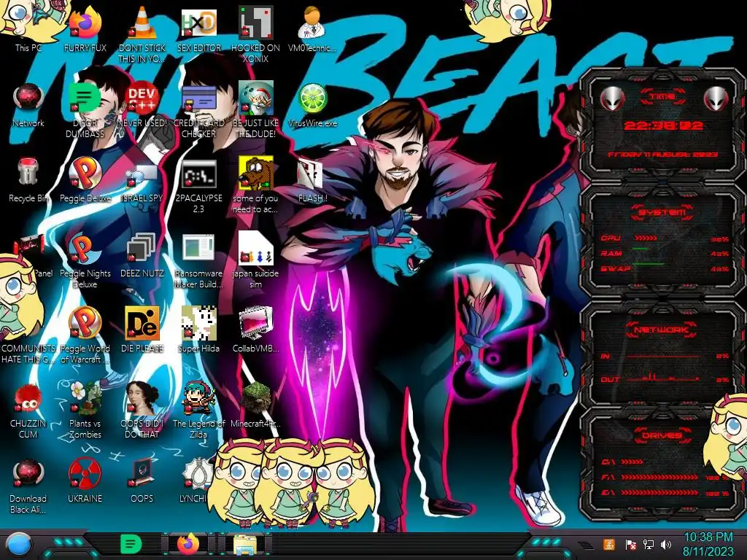This screenshot has width=747, height=560.
Task: Select the BE JUST LIKE THE DUDE icon
Action: tap(255, 111)
